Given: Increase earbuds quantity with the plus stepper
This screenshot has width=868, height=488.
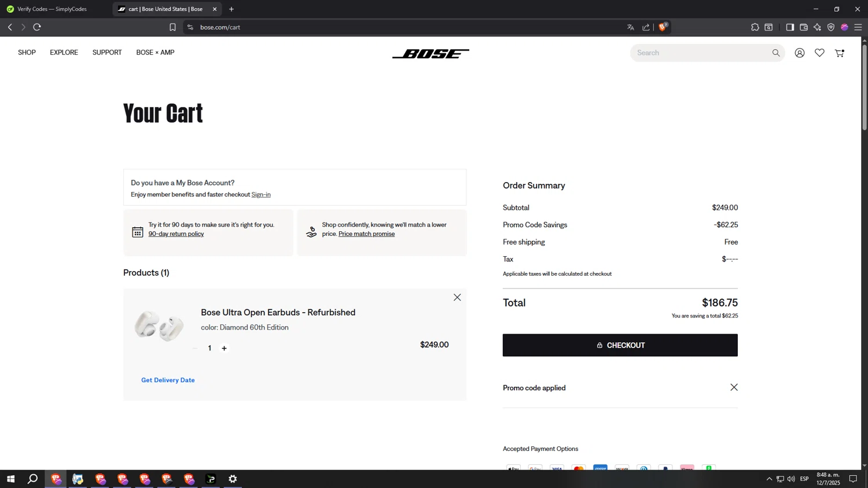Looking at the screenshot, I should [x=224, y=348].
